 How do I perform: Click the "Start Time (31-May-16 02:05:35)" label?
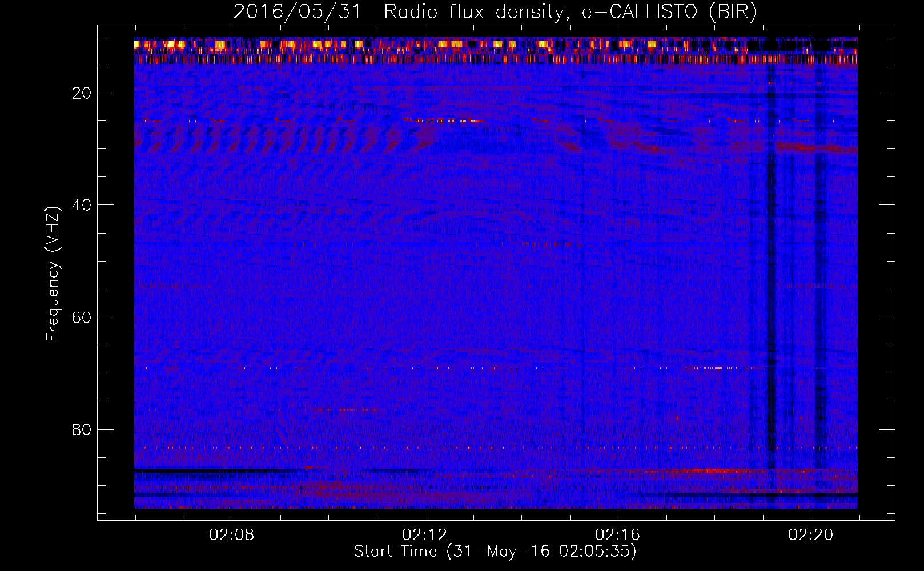click(495, 552)
